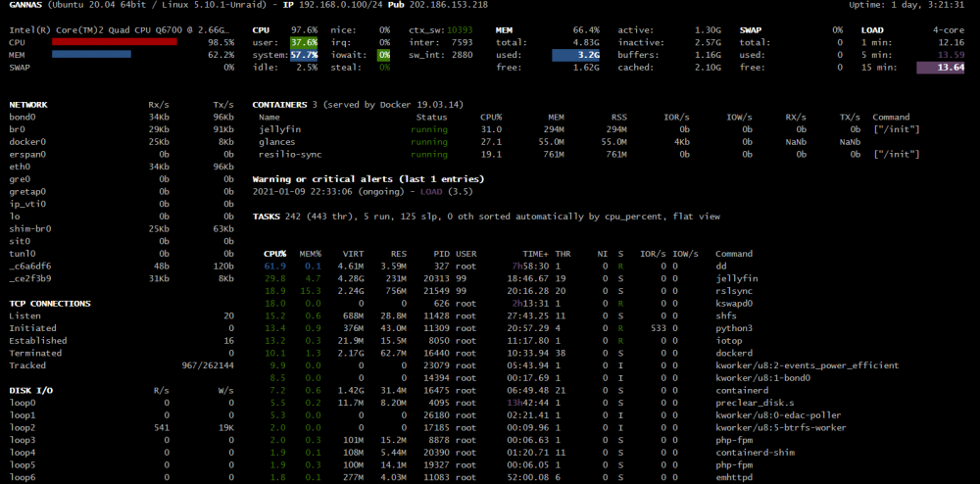Image resolution: width=980 pixels, height=484 pixels.
Task: Click the eth0 network interface
Action: 20,167
